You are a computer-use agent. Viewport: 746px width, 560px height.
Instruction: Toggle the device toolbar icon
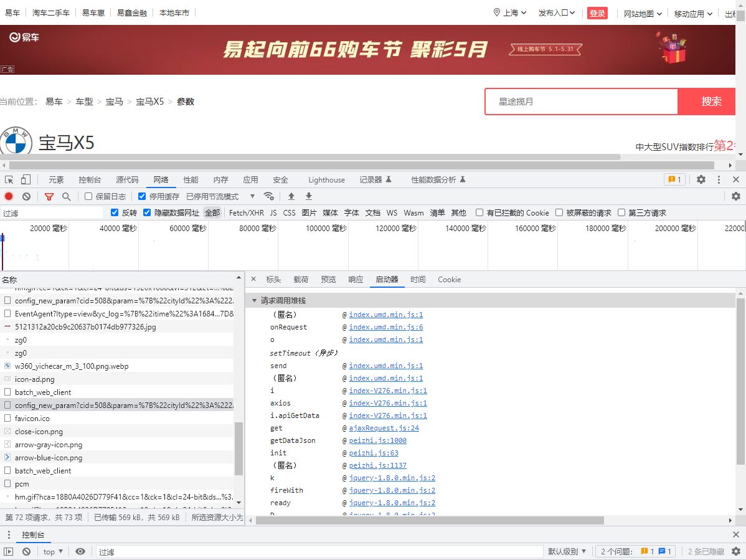pyautogui.click(x=26, y=180)
